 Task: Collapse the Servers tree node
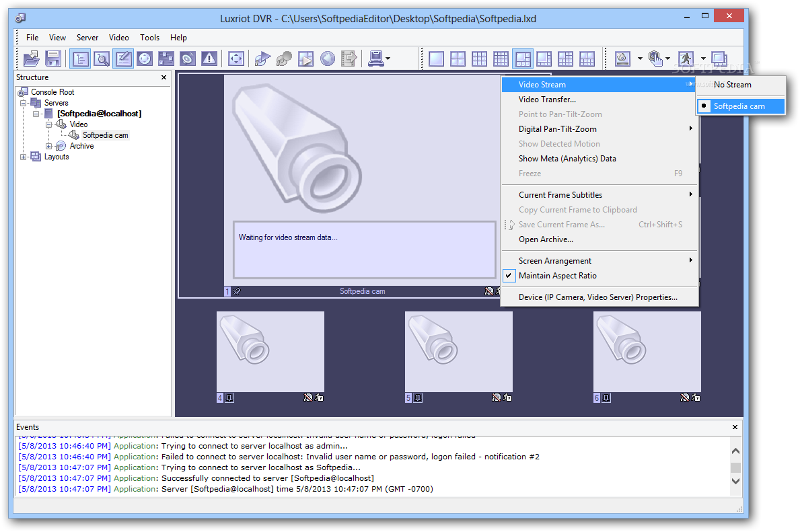click(23, 103)
